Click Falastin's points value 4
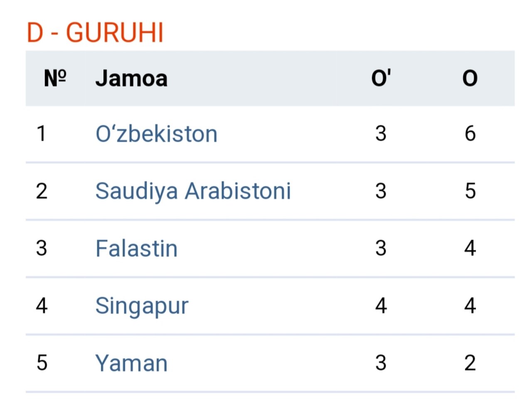The image size is (532, 407). (470, 248)
